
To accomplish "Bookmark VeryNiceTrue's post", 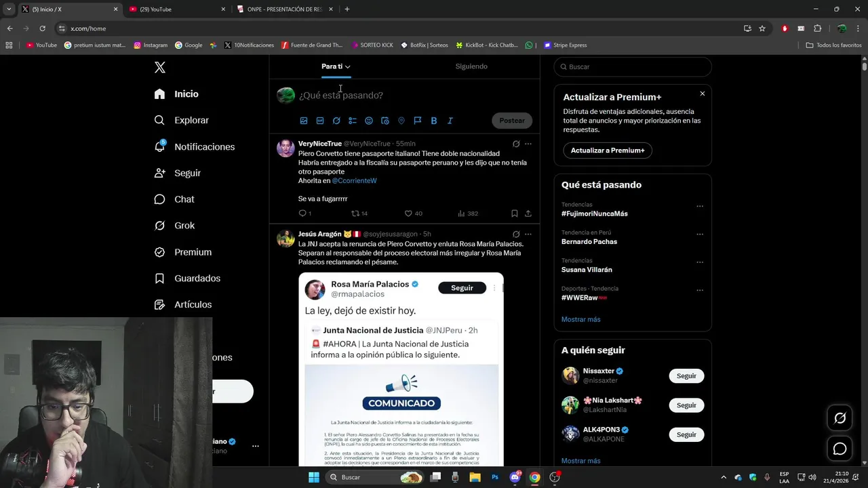I will pos(515,213).
